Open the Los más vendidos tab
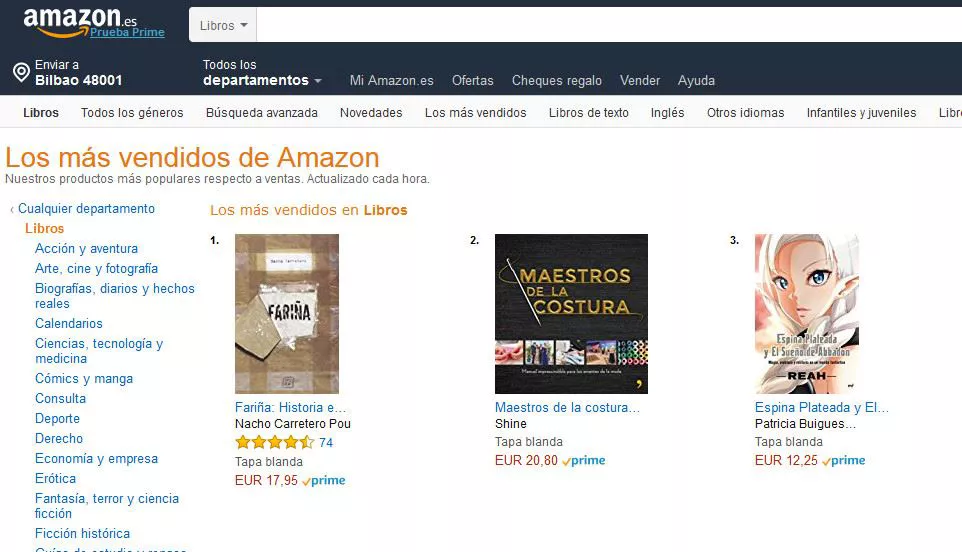Screen dimensions: 962x552 pos(475,113)
